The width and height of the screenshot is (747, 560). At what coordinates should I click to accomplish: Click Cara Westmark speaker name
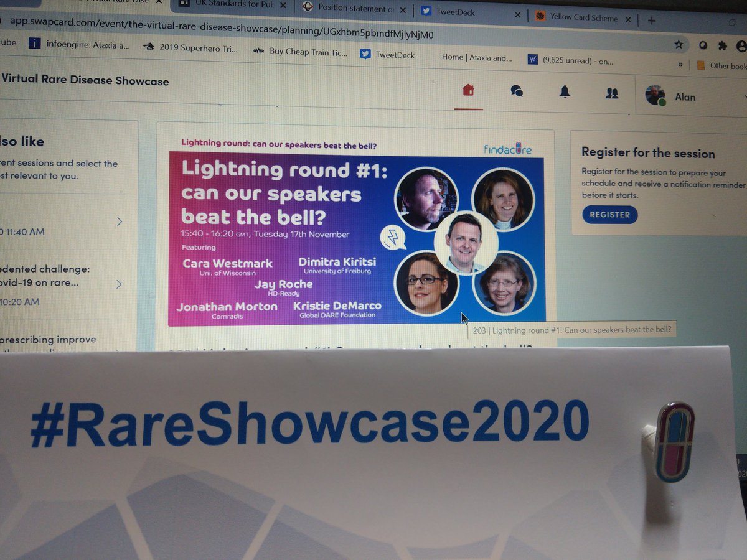227,263
